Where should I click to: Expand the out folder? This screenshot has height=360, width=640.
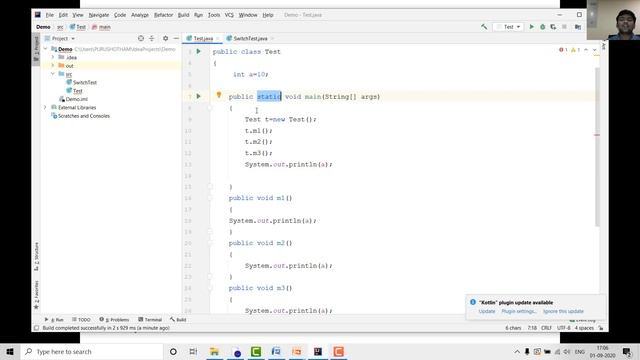pyautogui.click(x=53, y=66)
